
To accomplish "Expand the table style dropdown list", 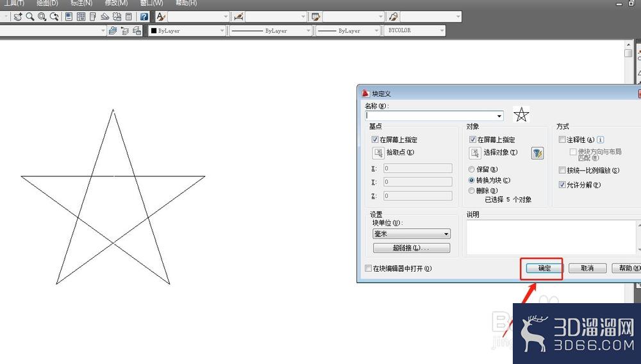I will coord(381,17).
